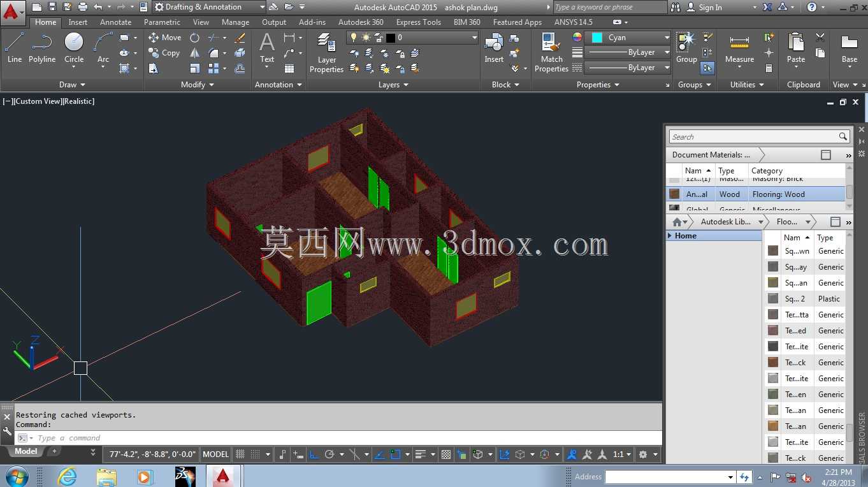Click the Group tool
Viewport: 868px width, 487px height.
click(x=686, y=48)
